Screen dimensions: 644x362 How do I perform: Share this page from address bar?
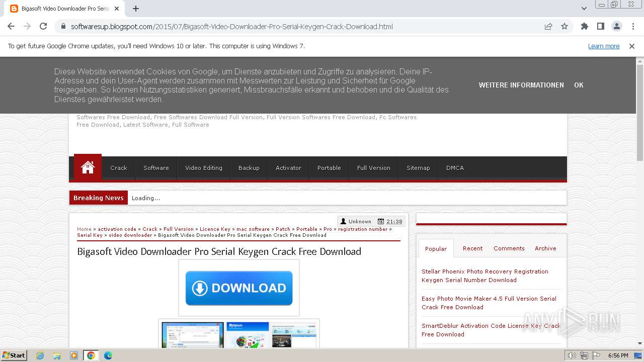coord(548,27)
